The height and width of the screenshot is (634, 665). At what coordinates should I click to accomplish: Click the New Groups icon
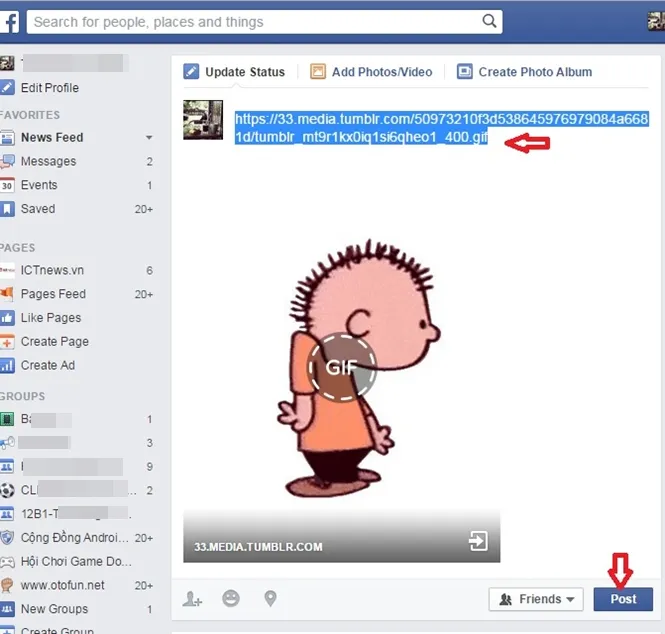coord(7,609)
